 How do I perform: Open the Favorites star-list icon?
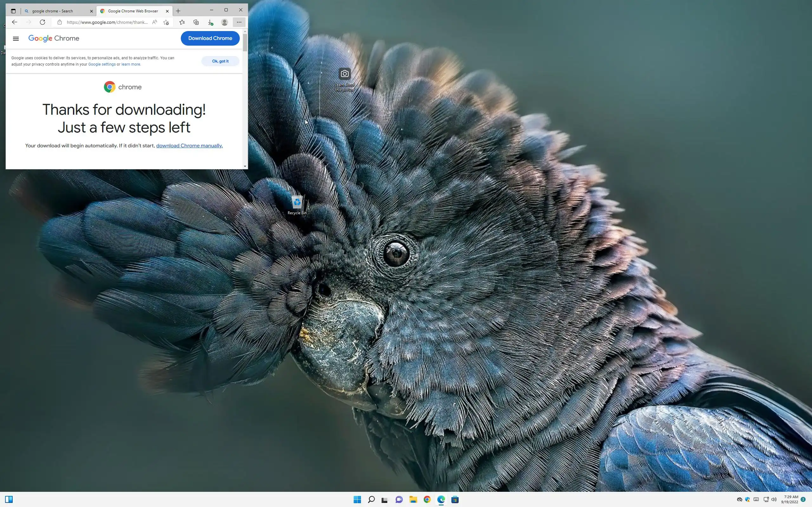pyautogui.click(x=182, y=22)
